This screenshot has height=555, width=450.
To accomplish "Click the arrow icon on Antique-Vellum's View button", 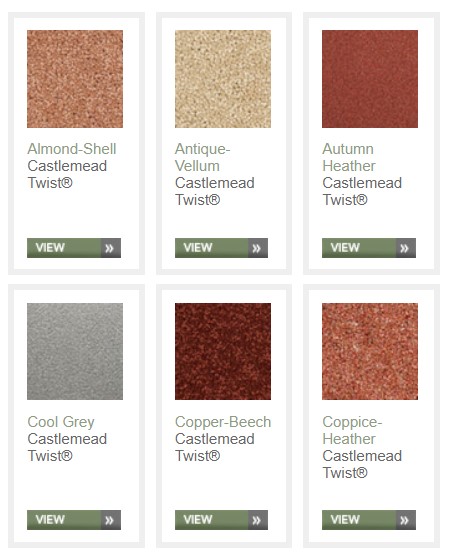I will (257, 248).
